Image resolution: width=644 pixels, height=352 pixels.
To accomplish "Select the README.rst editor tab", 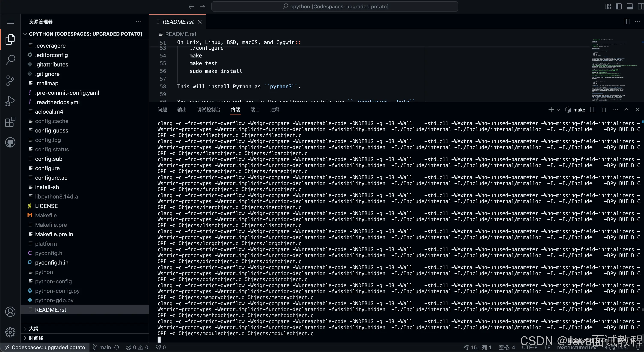I will [x=178, y=22].
